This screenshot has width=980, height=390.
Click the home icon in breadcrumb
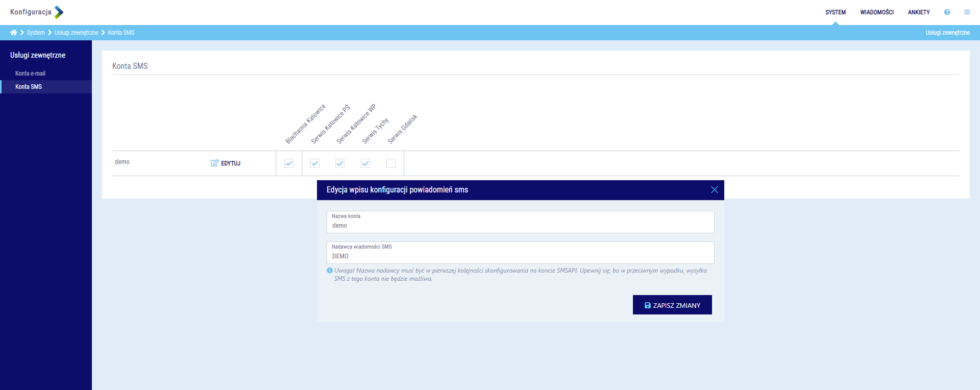point(13,33)
